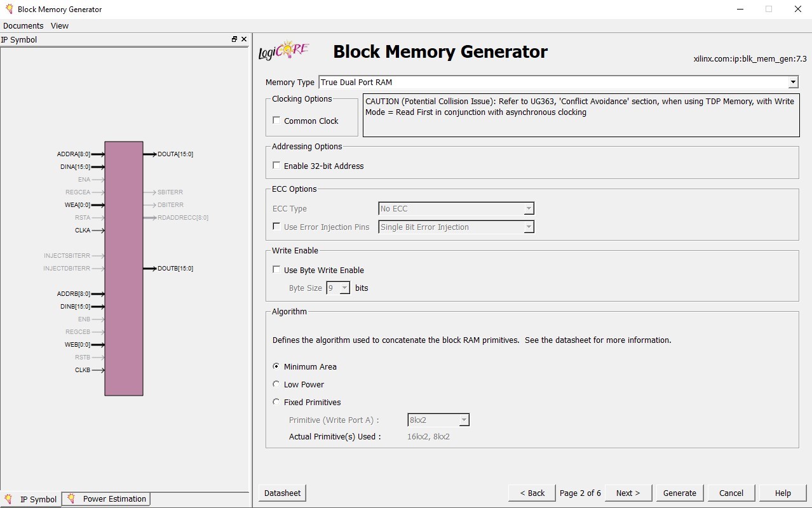Click the Help button
This screenshot has height=508, width=812.
point(783,493)
